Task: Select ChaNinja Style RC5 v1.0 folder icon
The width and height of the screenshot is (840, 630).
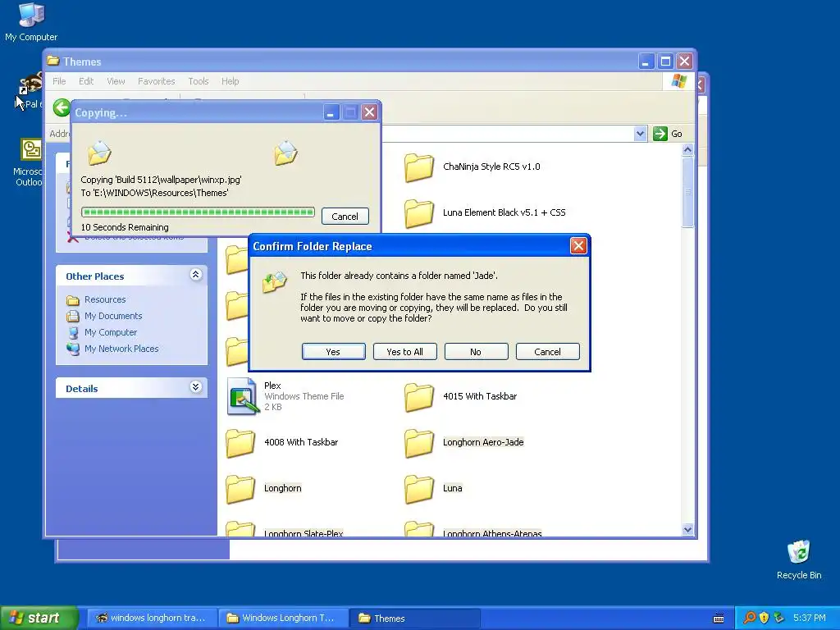Action: 418,167
